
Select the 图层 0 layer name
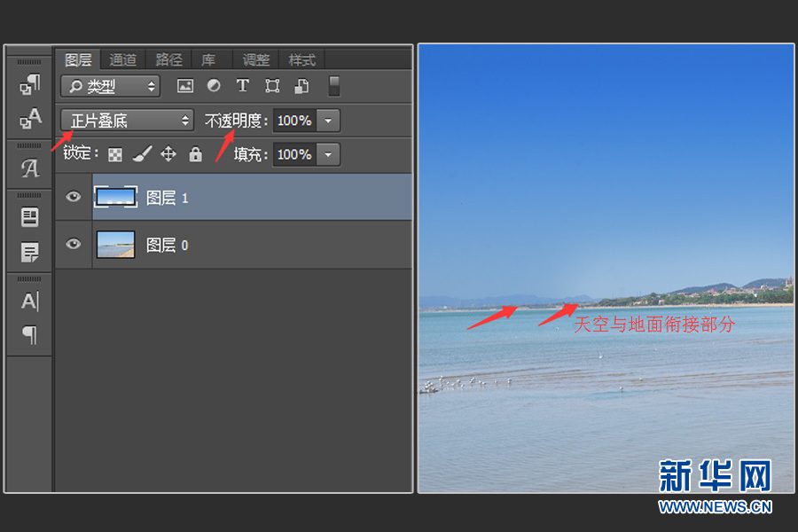click(x=168, y=245)
